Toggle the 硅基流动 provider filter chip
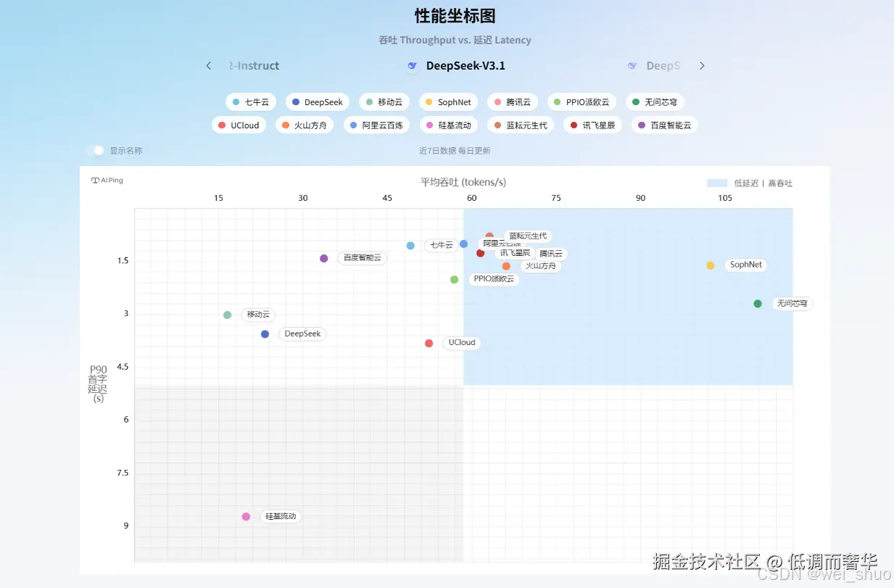The height and width of the screenshot is (588, 894). [x=449, y=125]
